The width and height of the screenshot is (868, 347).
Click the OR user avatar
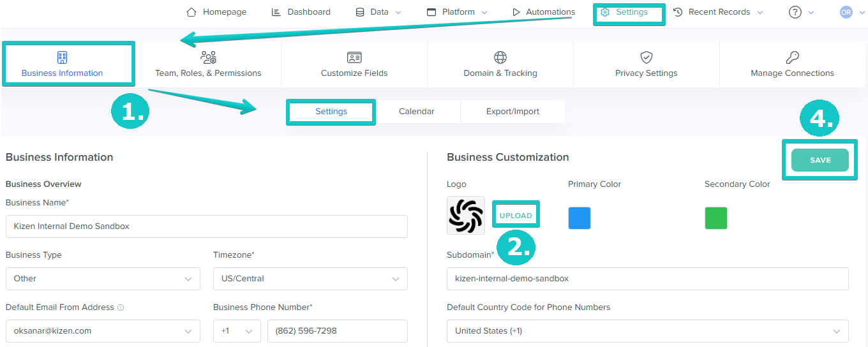(x=846, y=12)
